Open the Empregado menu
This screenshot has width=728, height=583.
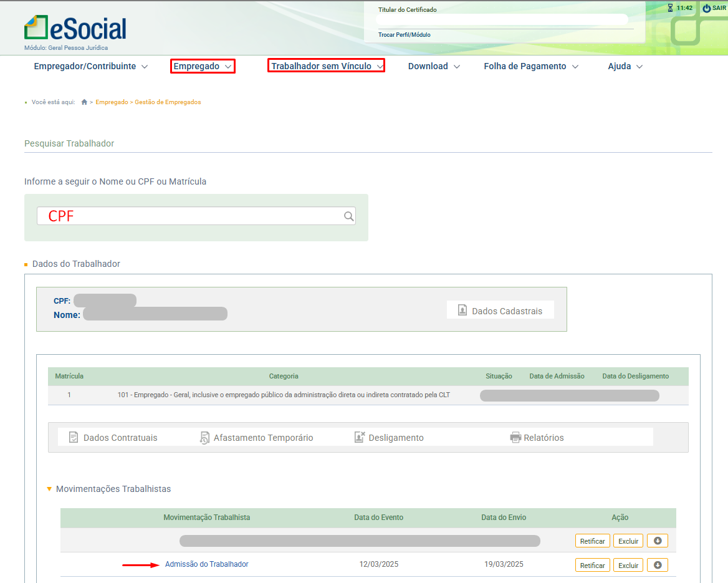(203, 66)
